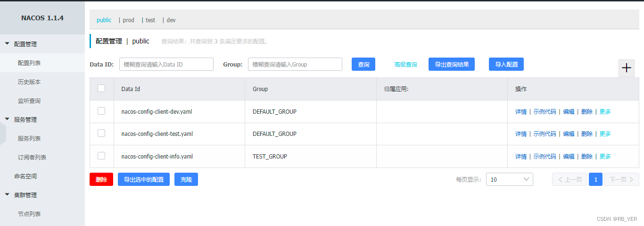Viewport: 644px width, 226px height.
Task: Select page 1 in pagination
Action: 595,179
